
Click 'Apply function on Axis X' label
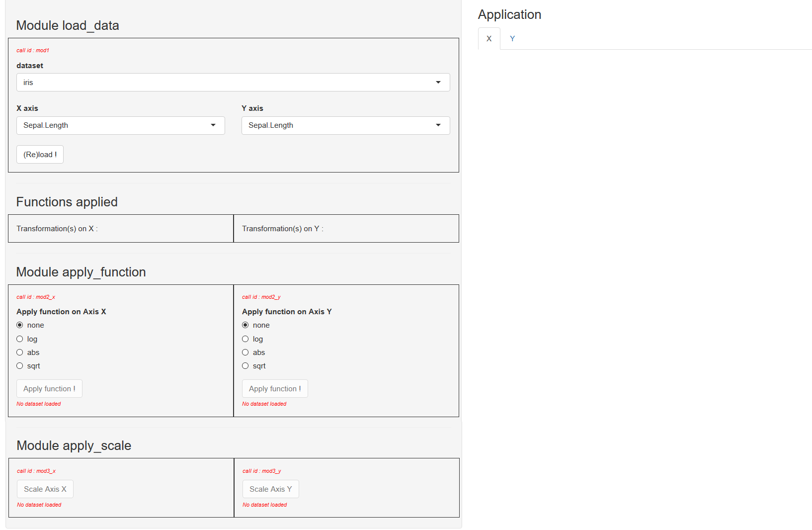click(x=61, y=312)
